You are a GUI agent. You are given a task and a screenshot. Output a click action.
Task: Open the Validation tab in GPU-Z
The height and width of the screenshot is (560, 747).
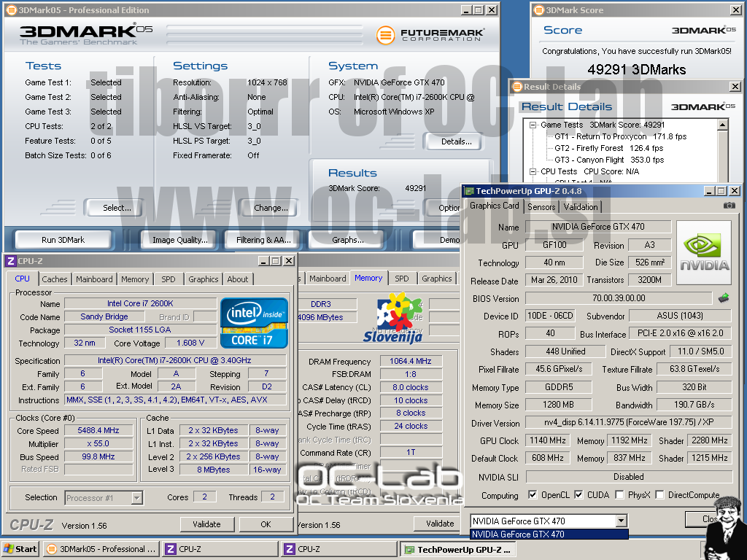coord(580,206)
